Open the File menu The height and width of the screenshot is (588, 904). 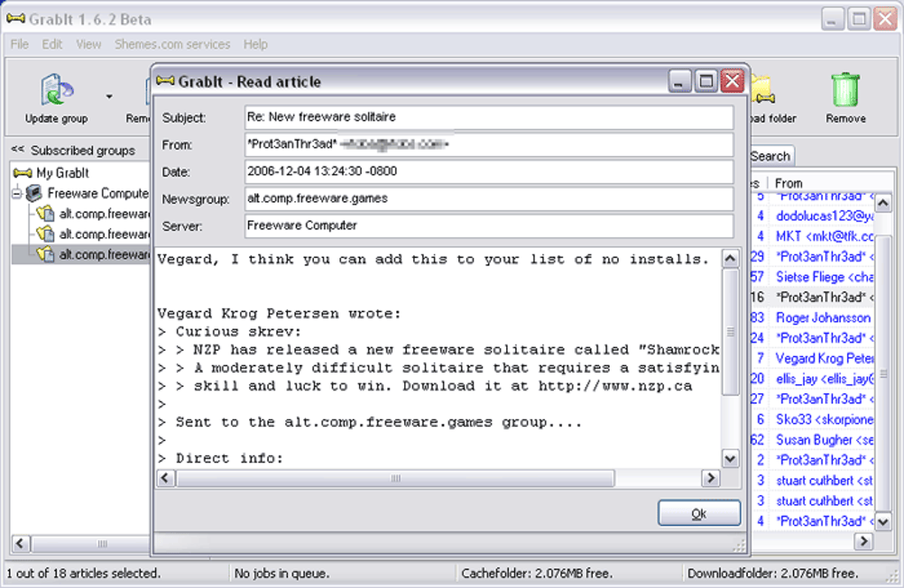[x=19, y=44]
